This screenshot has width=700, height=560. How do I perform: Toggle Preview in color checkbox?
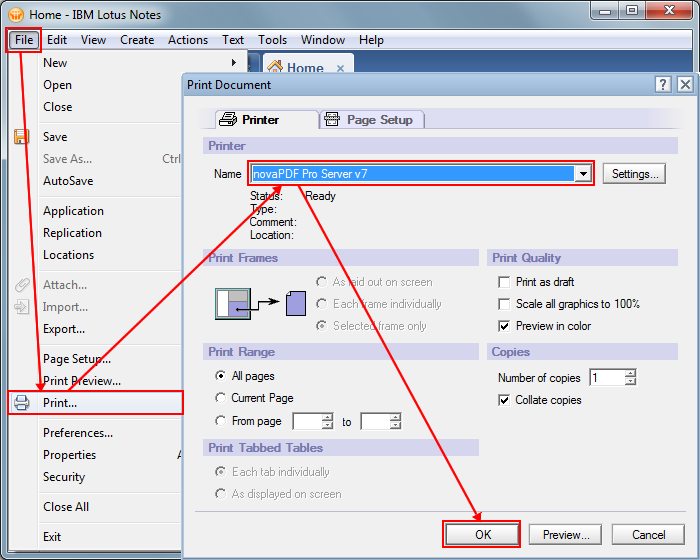point(504,326)
